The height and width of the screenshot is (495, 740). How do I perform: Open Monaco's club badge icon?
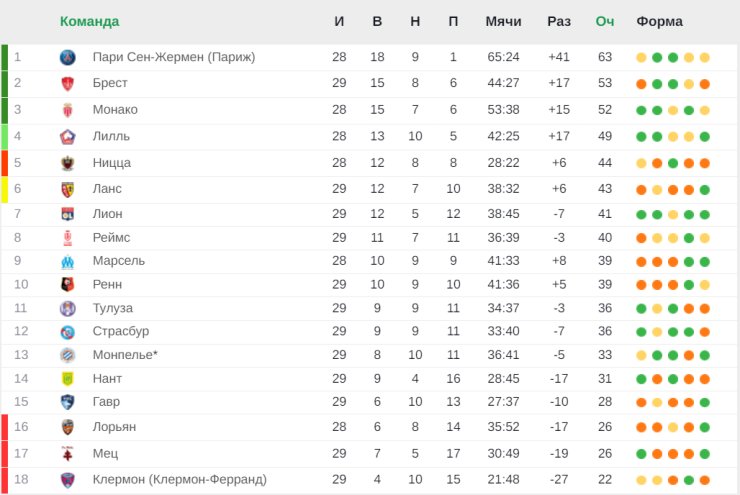point(67,110)
